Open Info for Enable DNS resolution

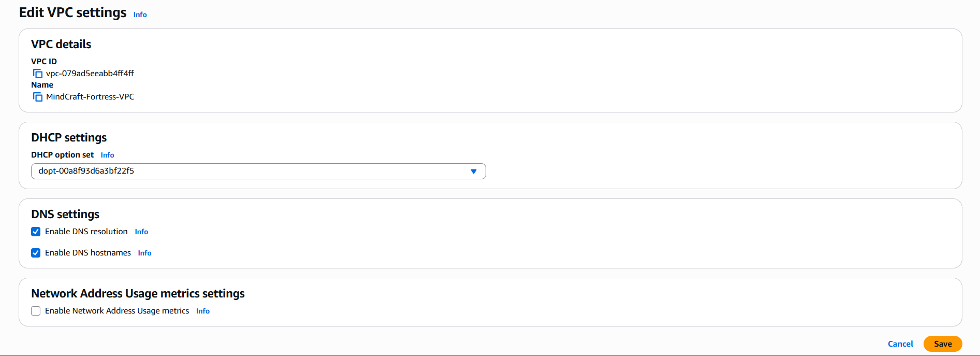pyautogui.click(x=141, y=232)
